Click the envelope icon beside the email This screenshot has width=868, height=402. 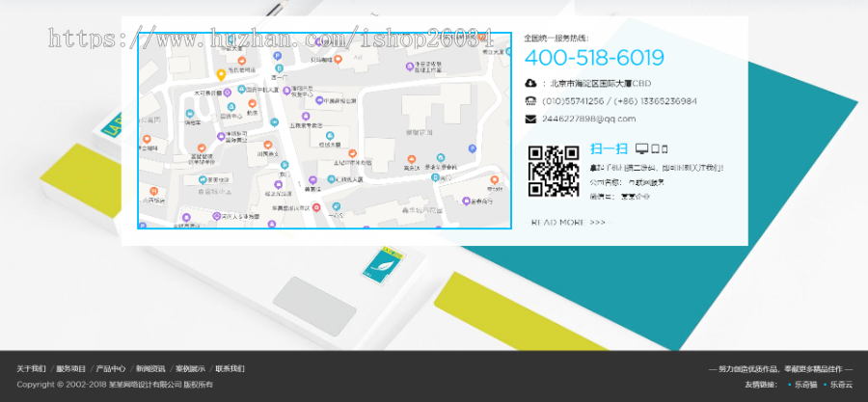tap(530, 119)
